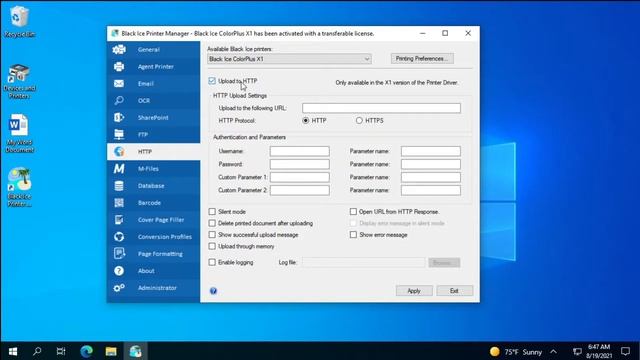Click the Username input field
Screen dimensions: 640x360
300,151
